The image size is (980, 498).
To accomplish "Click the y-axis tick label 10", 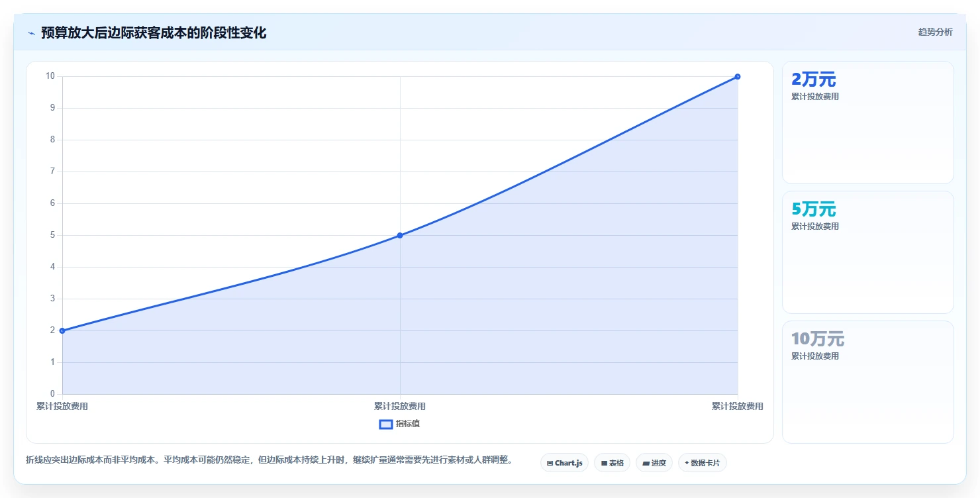I will pos(50,76).
